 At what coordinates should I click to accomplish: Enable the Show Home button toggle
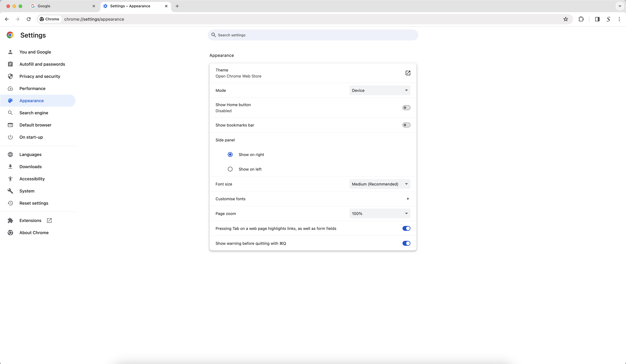[x=406, y=108]
